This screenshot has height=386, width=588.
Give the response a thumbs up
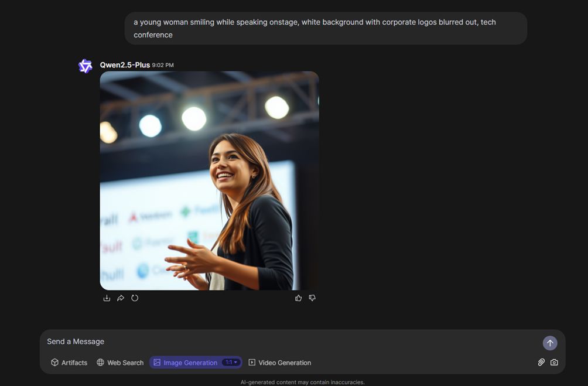pyautogui.click(x=298, y=298)
